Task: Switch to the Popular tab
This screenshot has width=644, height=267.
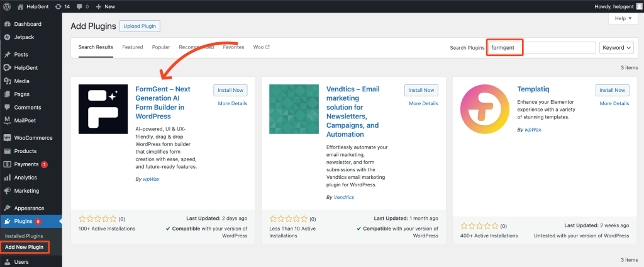Action: coord(161,47)
